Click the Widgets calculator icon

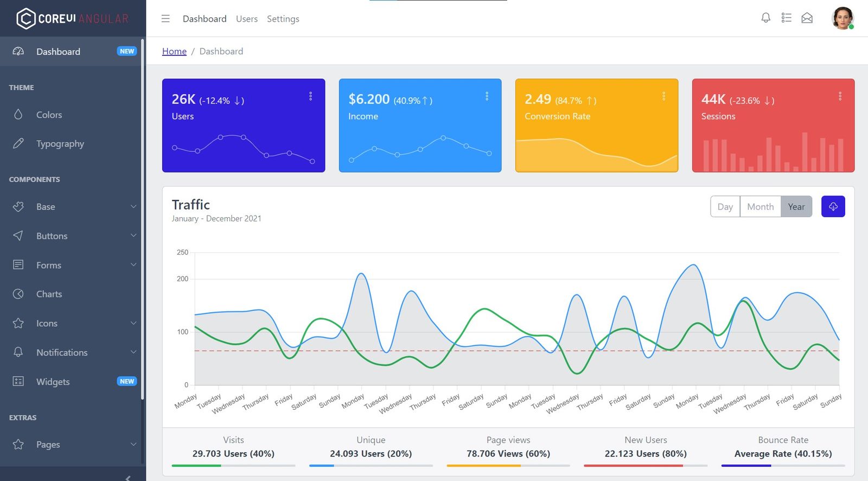18,381
